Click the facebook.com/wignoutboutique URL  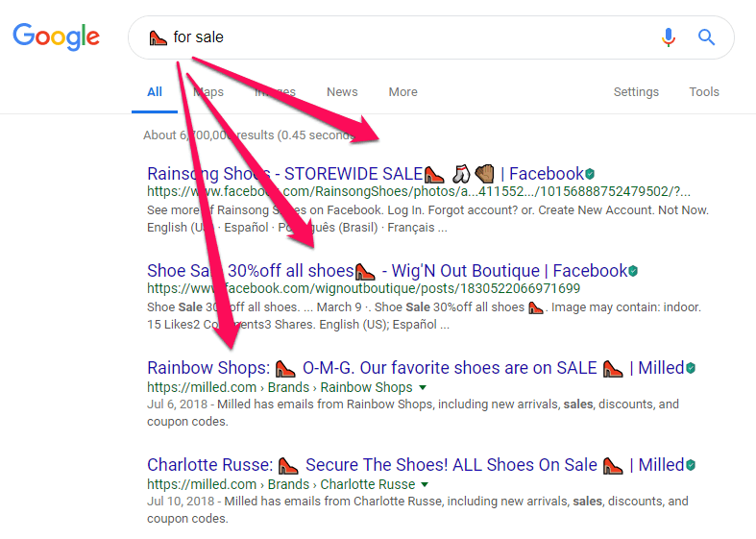pyautogui.click(x=363, y=289)
